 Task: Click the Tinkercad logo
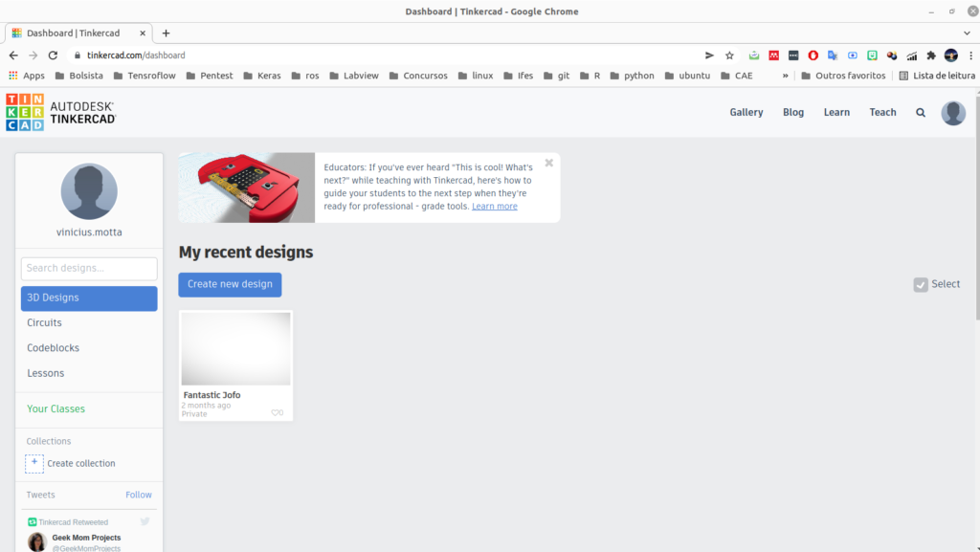[60, 112]
